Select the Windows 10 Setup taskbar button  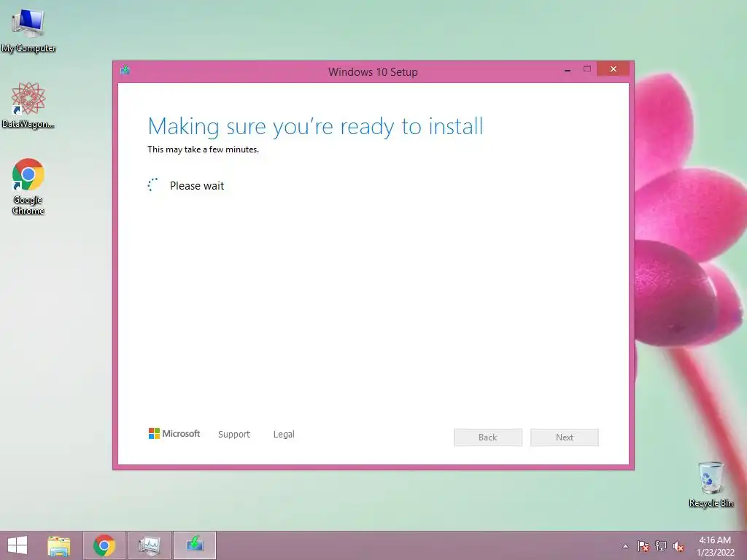click(x=194, y=545)
